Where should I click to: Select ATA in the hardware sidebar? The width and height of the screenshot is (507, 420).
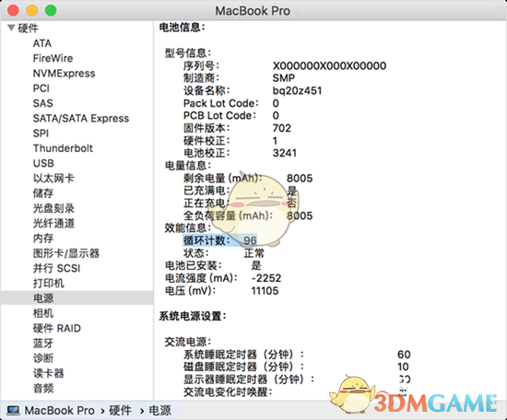tap(42, 43)
